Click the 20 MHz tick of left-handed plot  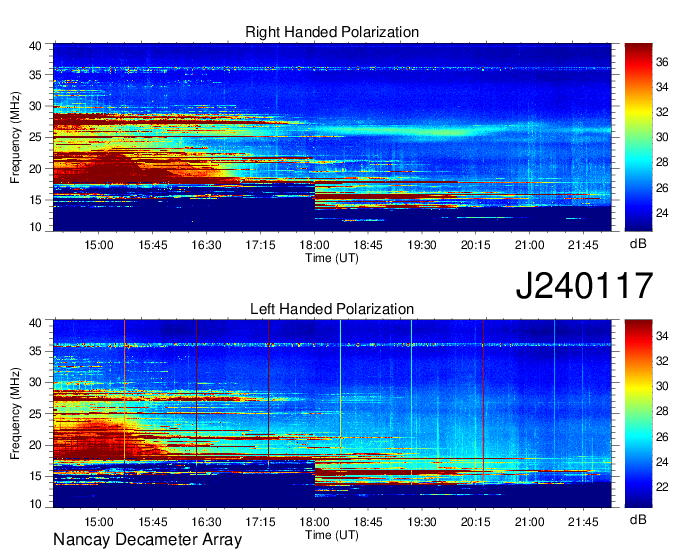point(35,445)
